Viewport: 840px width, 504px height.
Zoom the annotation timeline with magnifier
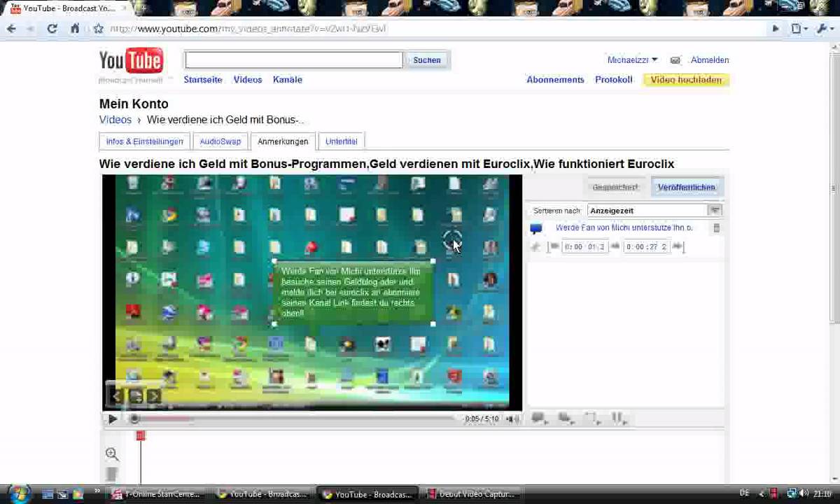click(112, 454)
